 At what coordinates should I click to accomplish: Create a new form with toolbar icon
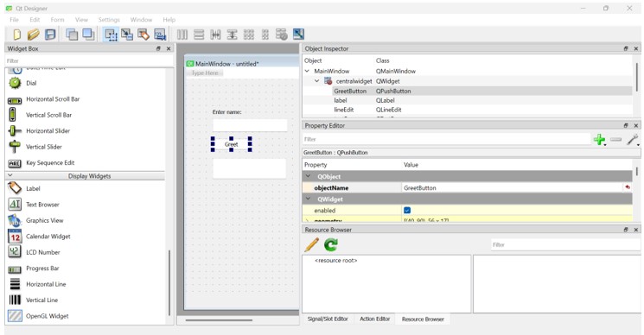click(16, 35)
